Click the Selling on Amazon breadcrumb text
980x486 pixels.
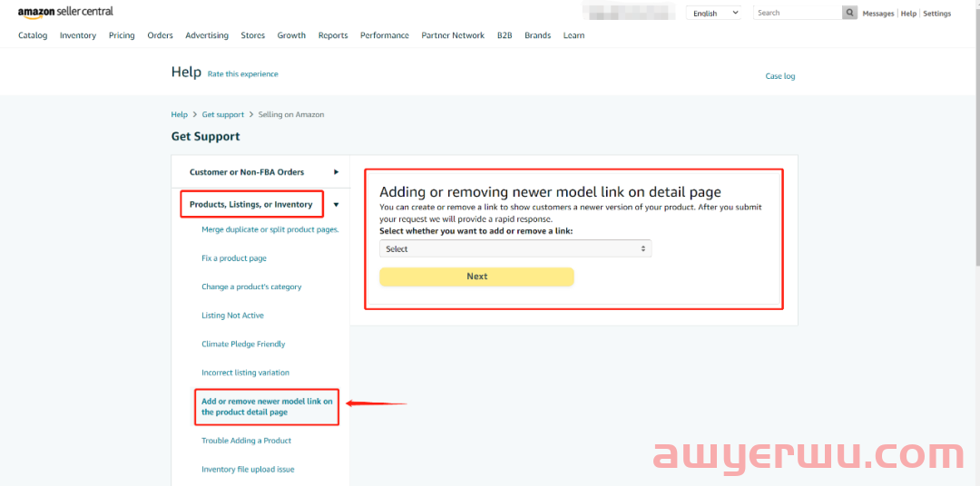click(291, 115)
